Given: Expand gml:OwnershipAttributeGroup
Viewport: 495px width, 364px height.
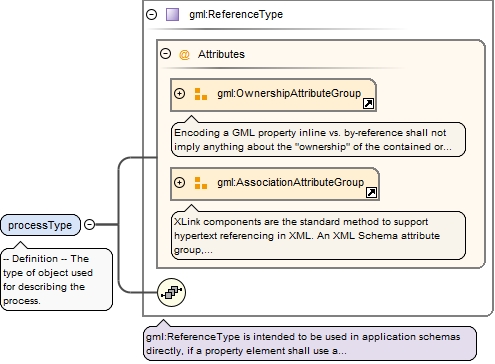Looking at the screenshot, I should [179, 94].
